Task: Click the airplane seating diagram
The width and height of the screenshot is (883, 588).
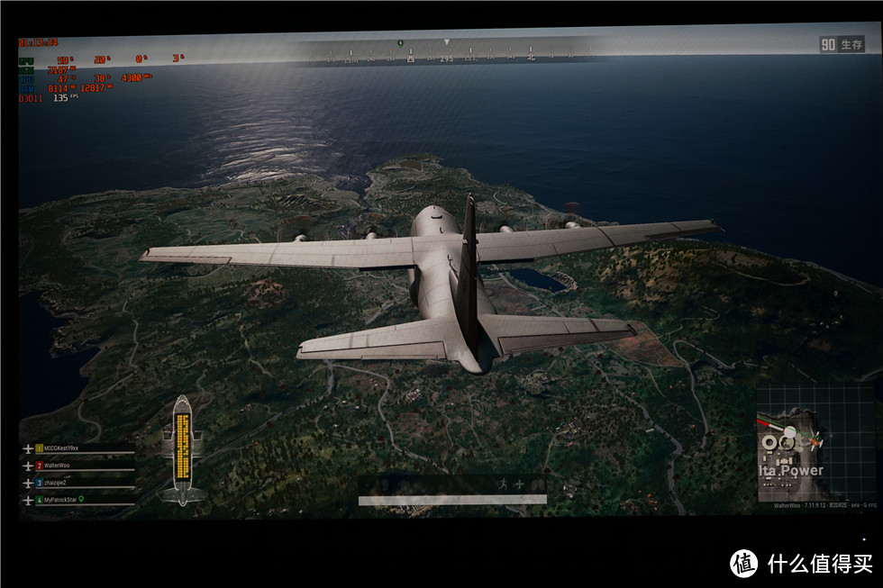Action: pyautogui.click(x=182, y=450)
